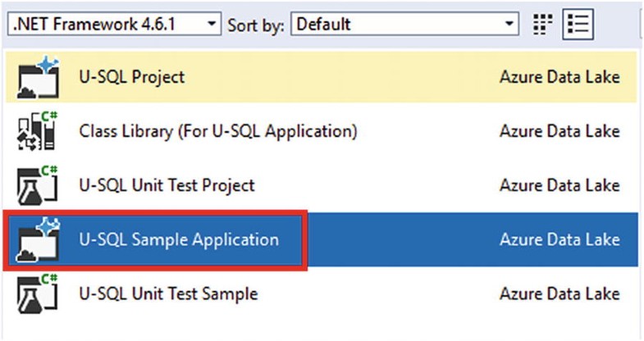Click Azure Data Lake label beside Class Library
The height and width of the screenshot is (341, 644).
click(560, 131)
